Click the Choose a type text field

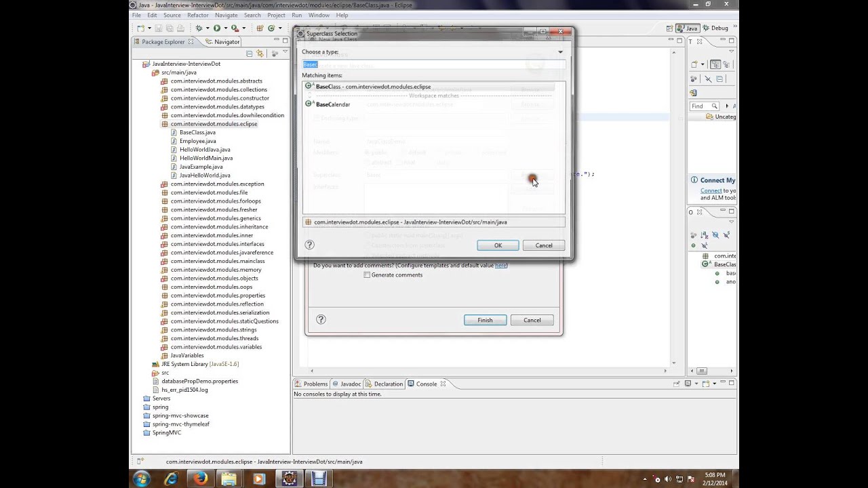click(x=433, y=64)
